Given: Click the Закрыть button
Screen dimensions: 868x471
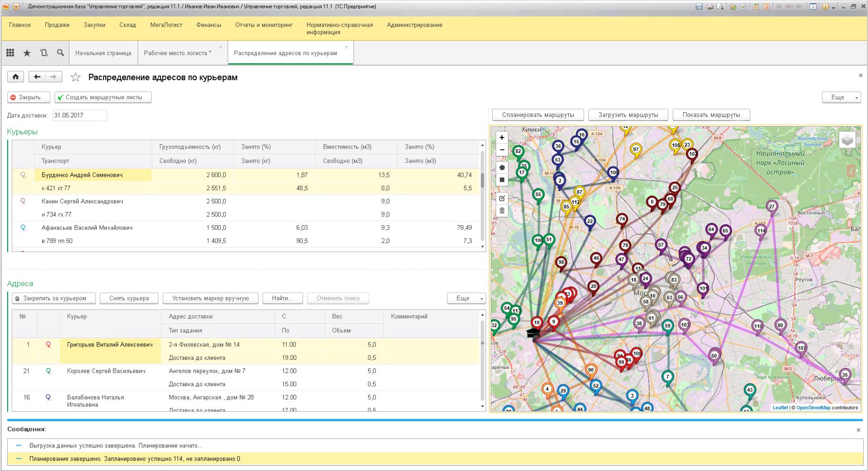Looking at the screenshot, I should coord(29,97).
